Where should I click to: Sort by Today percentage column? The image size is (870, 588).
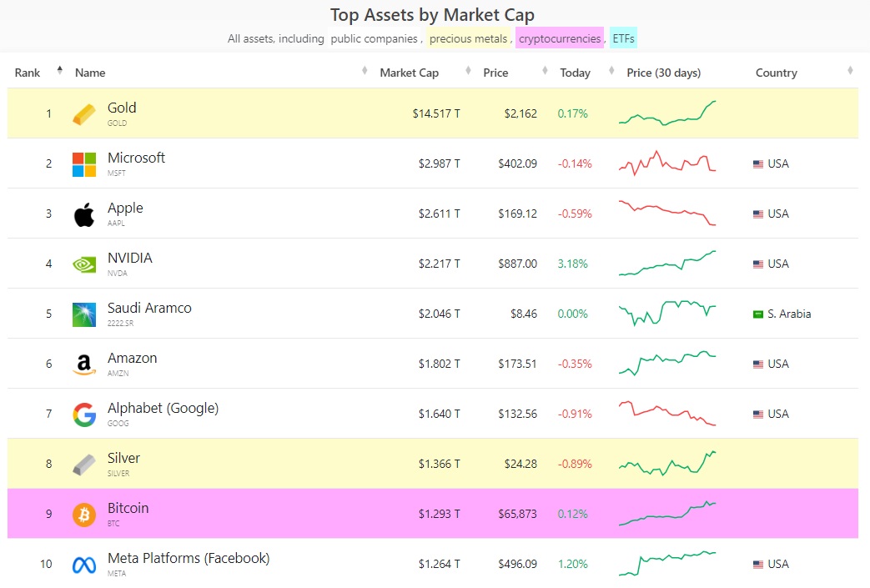575,73
